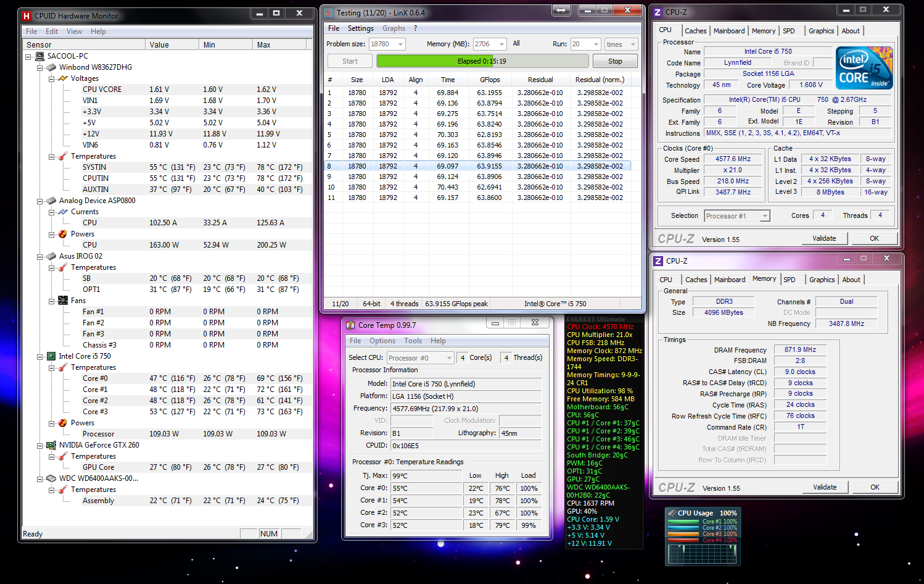Click the WDC hard drive icon
Screen dimensions: 924x584
[52, 478]
